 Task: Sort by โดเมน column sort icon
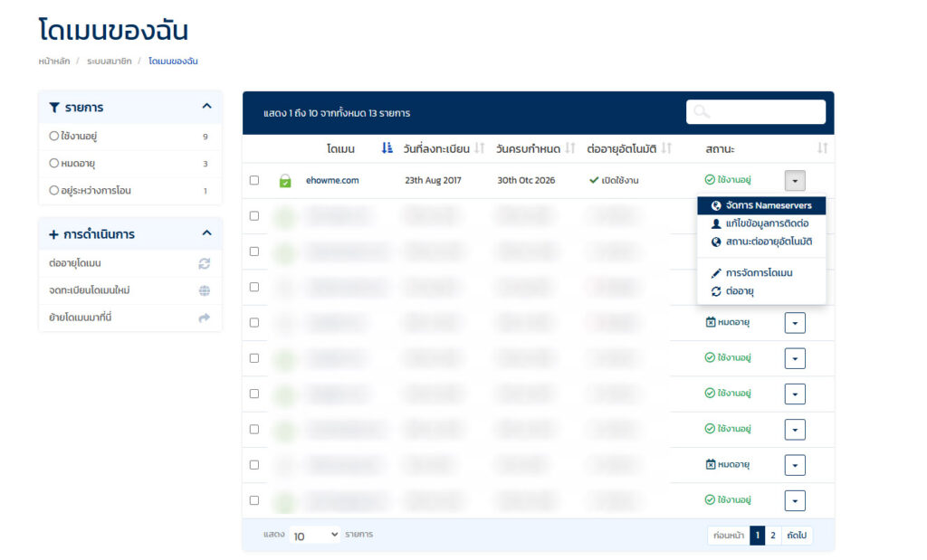click(x=387, y=147)
